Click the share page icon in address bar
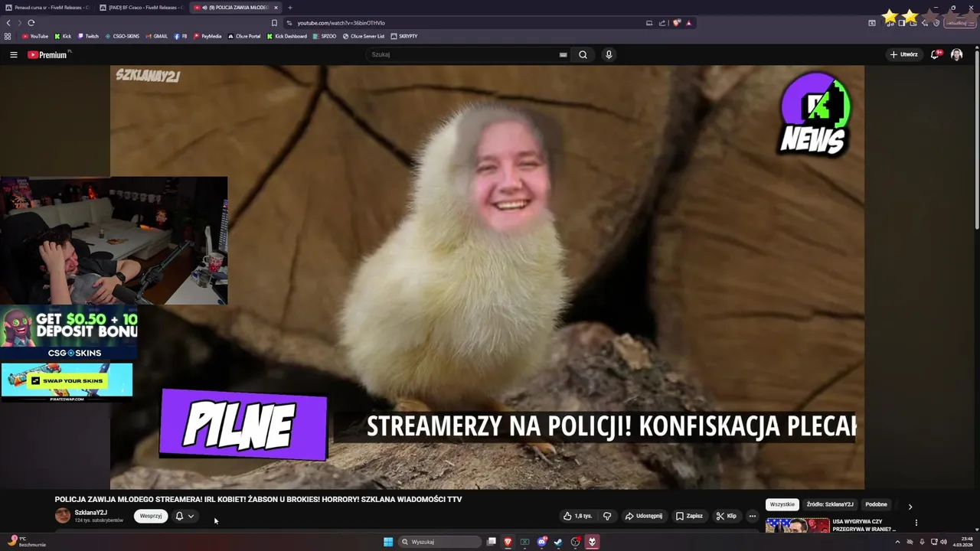Image resolution: width=980 pixels, height=551 pixels. [662, 23]
